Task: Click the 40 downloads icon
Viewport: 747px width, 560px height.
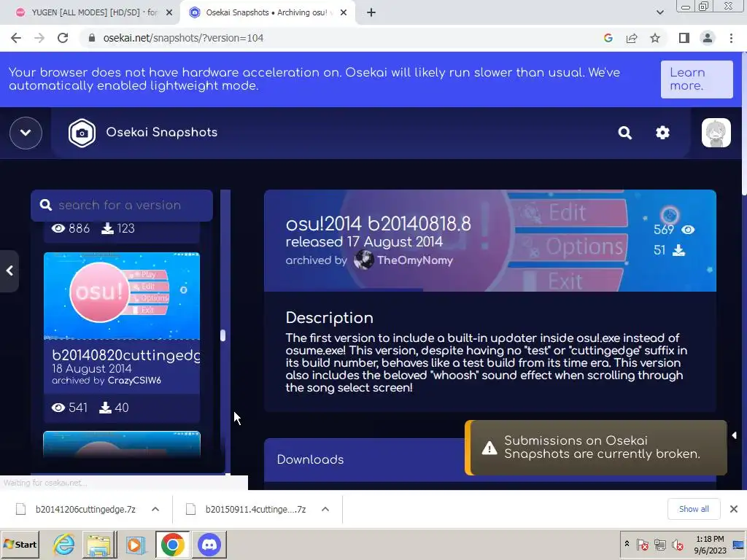Action: pyautogui.click(x=105, y=408)
